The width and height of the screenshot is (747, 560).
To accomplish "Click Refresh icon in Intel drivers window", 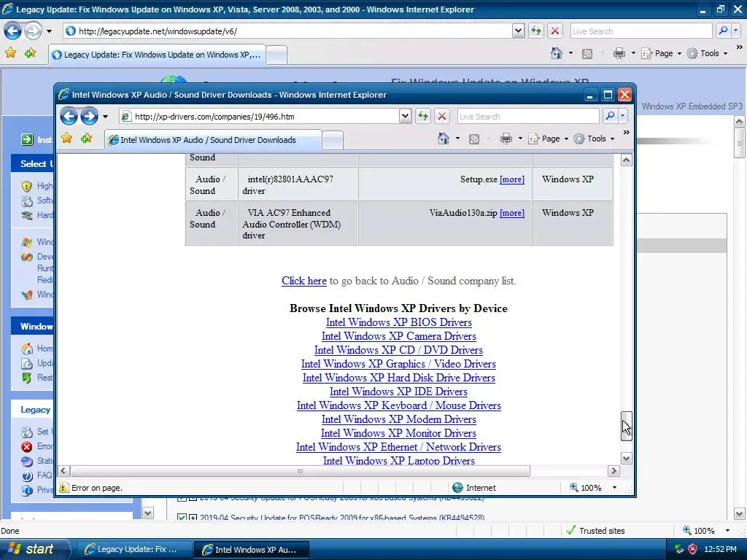I will [x=423, y=116].
